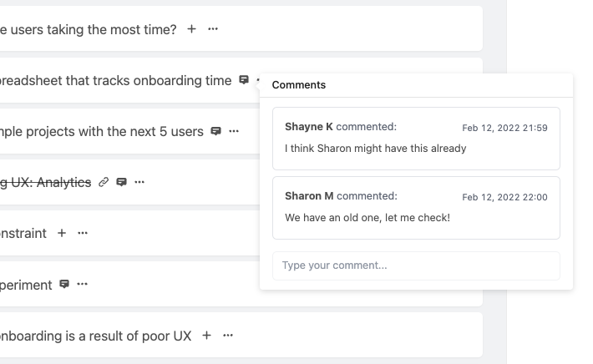Image resolution: width=593 pixels, height=364 pixels.
Task: Select Sharon M's comment card
Action: pos(416,208)
